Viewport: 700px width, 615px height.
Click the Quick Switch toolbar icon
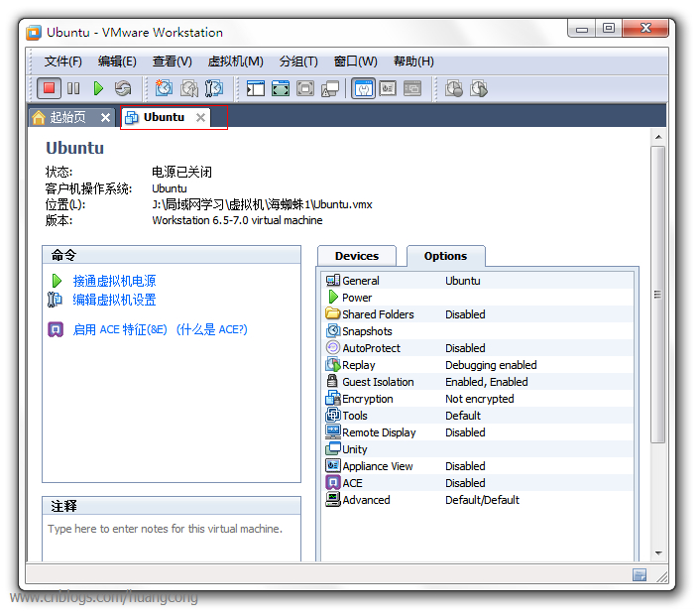click(x=305, y=88)
